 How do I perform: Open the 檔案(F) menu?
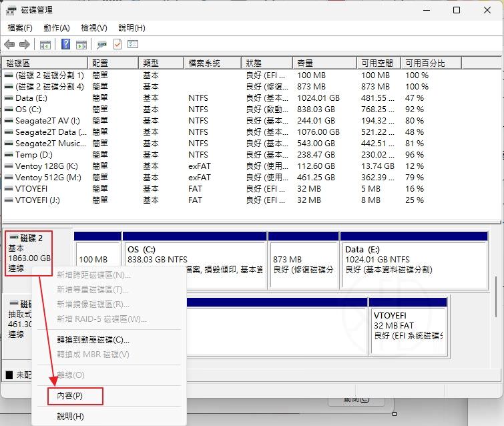click(20, 28)
